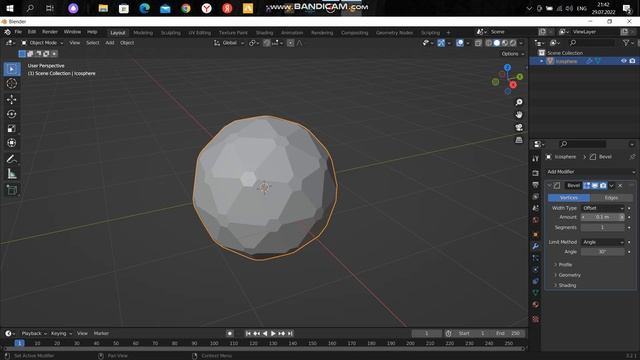
Task: Open Render properties tab
Action: click(x=535, y=173)
